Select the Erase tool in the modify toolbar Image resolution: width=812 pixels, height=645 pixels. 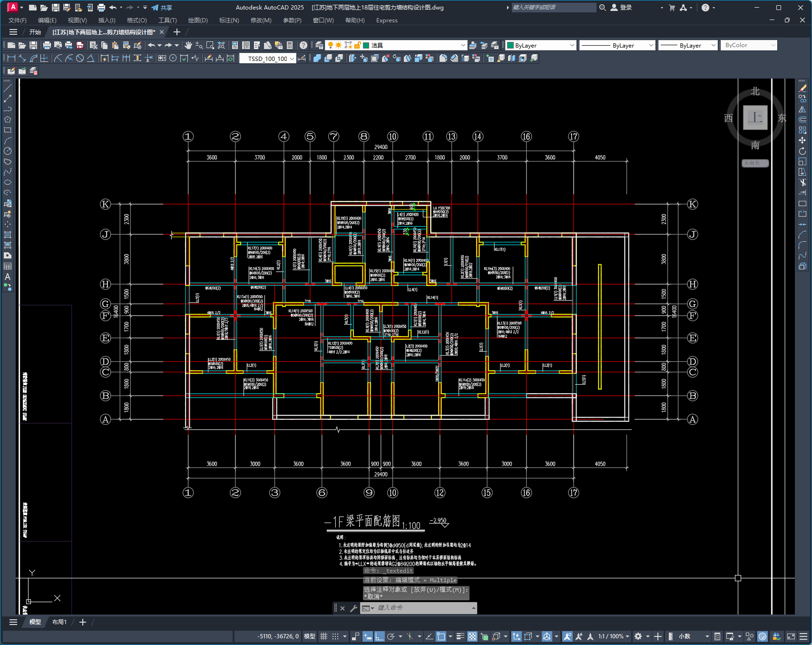coord(802,88)
